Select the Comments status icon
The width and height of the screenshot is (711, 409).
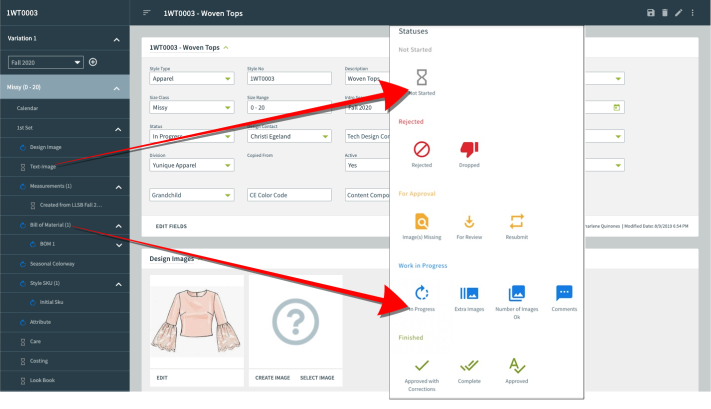(x=564, y=294)
